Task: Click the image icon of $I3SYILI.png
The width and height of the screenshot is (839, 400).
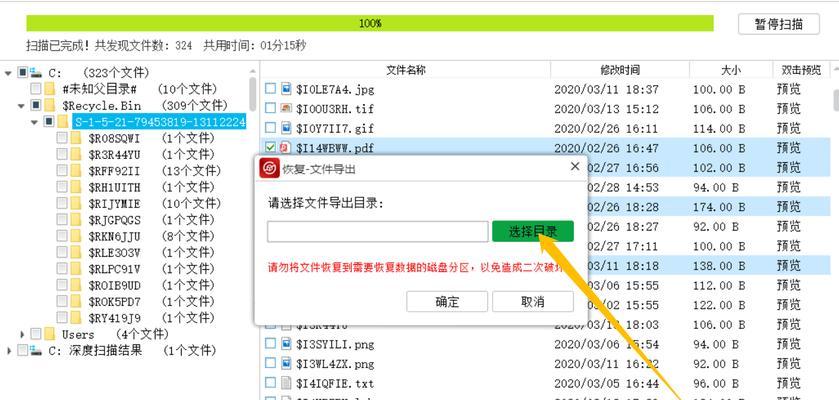Action: tap(286, 343)
